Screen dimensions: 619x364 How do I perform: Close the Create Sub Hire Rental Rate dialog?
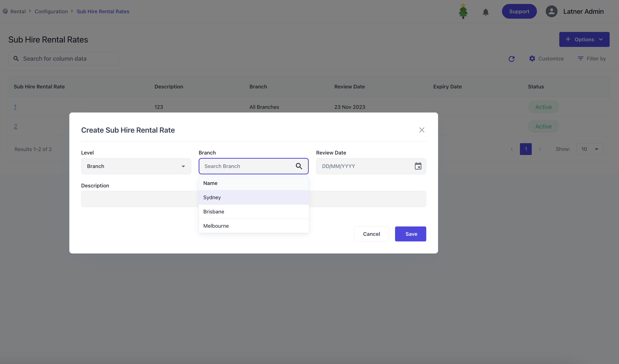point(422,130)
